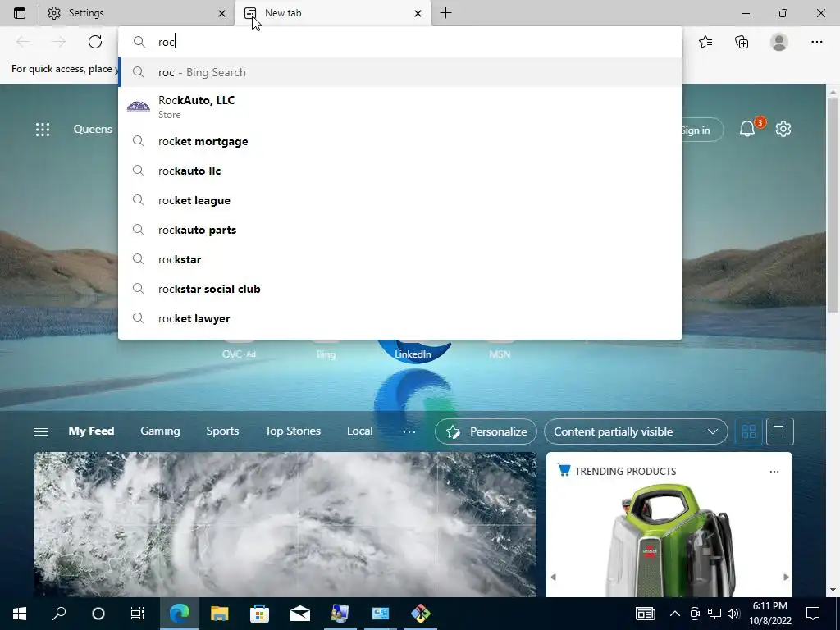
Task: Close the Settings tab
Action: pyautogui.click(x=221, y=13)
